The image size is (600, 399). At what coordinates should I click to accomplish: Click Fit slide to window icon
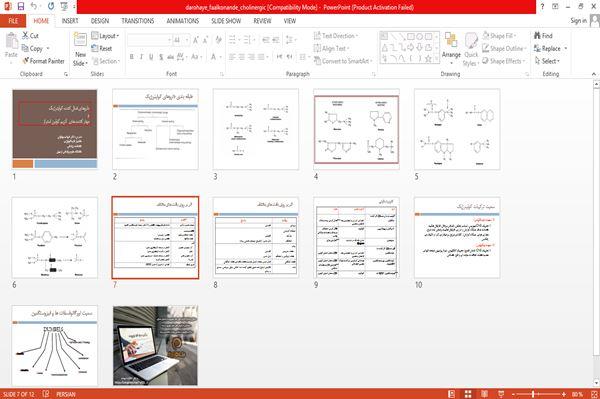pos(595,394)
